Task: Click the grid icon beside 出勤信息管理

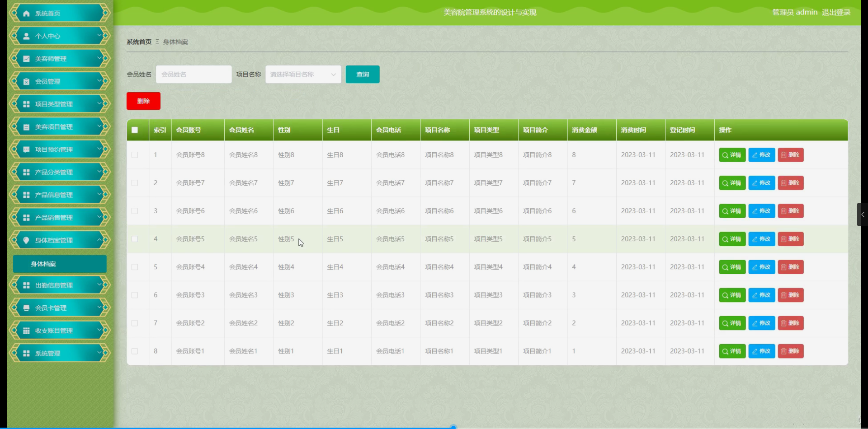Action: click(x=26, y=285)
